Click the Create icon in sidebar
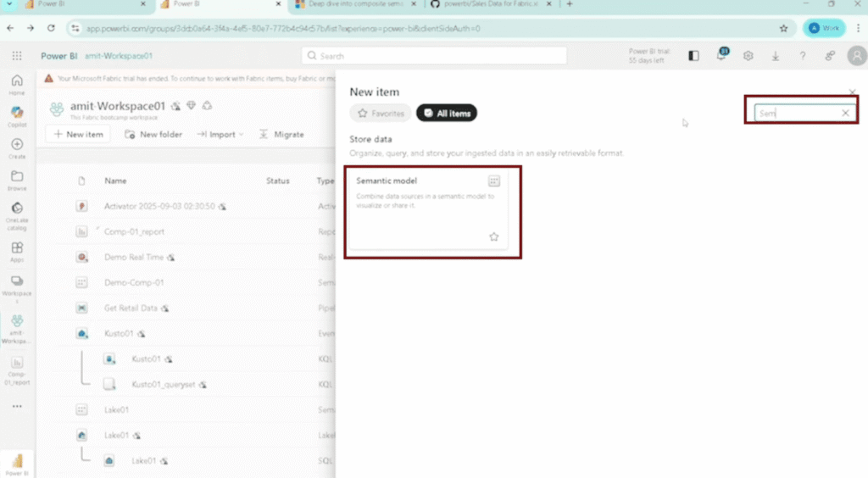This screenshot has width=868, height=478. click(x=17, y=148)
